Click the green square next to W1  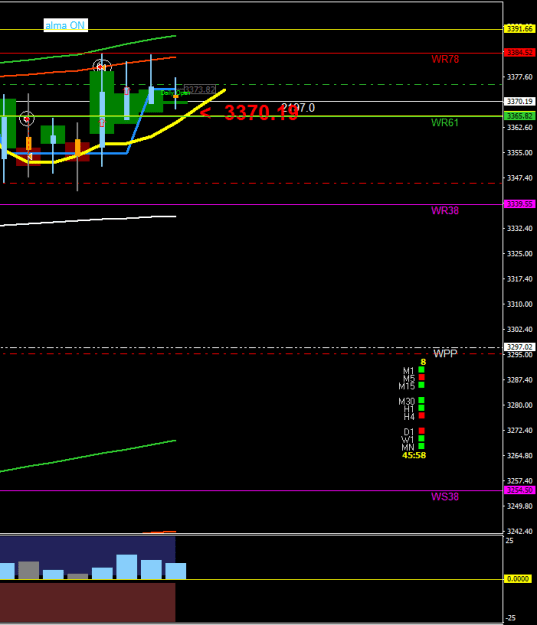click(421, 438)
